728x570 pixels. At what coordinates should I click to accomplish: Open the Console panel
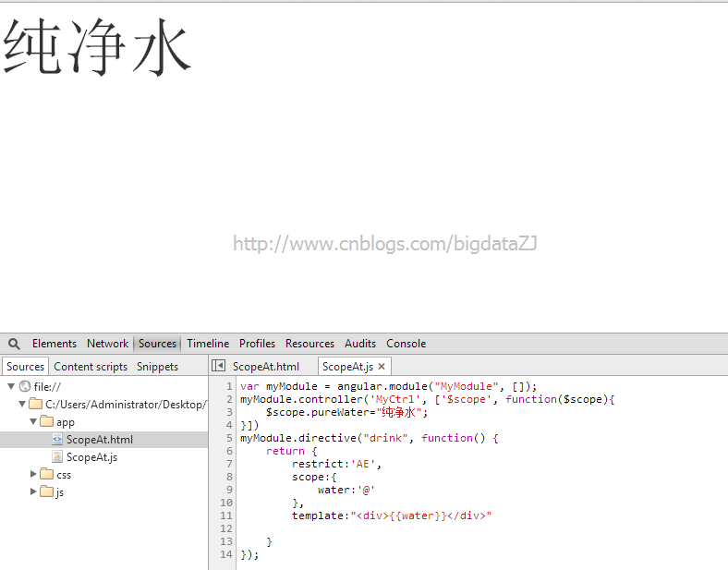click(x=406, y=344)
